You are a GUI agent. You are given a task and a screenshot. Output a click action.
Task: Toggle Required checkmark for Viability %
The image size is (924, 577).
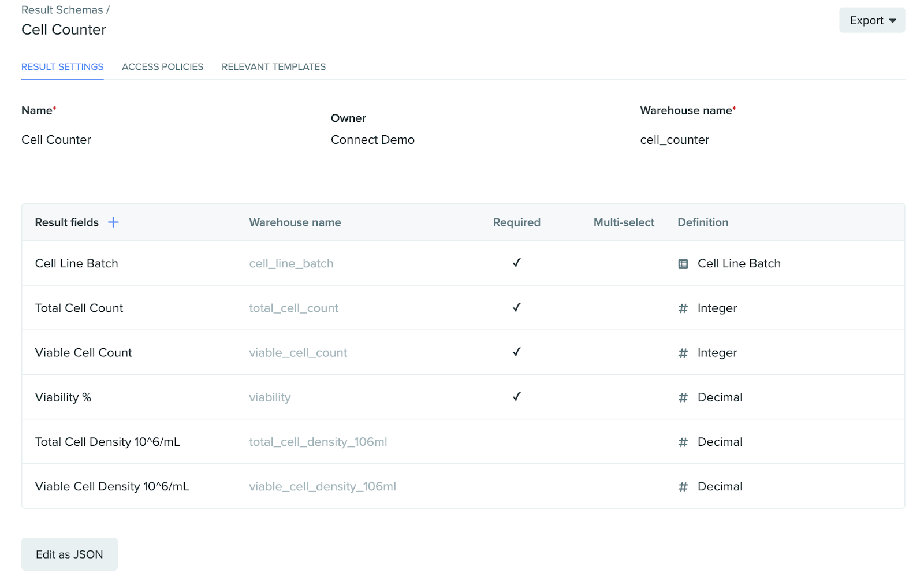pos(517,396)
